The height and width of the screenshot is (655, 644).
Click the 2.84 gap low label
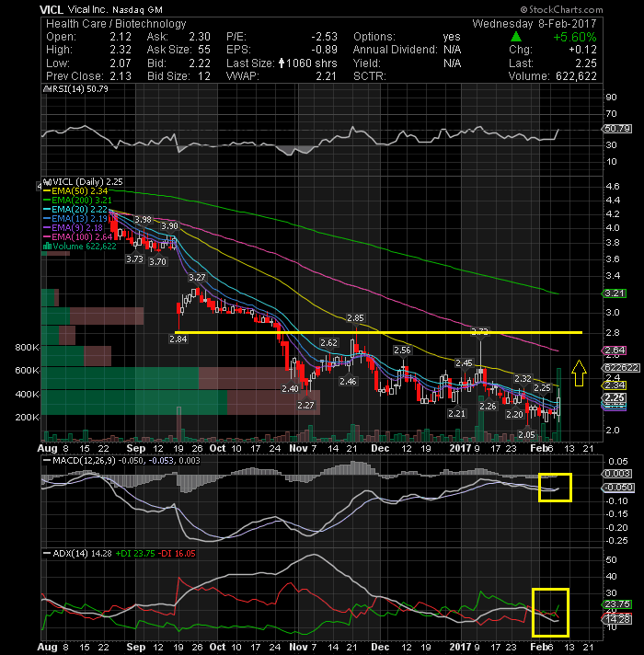(178, 339)
